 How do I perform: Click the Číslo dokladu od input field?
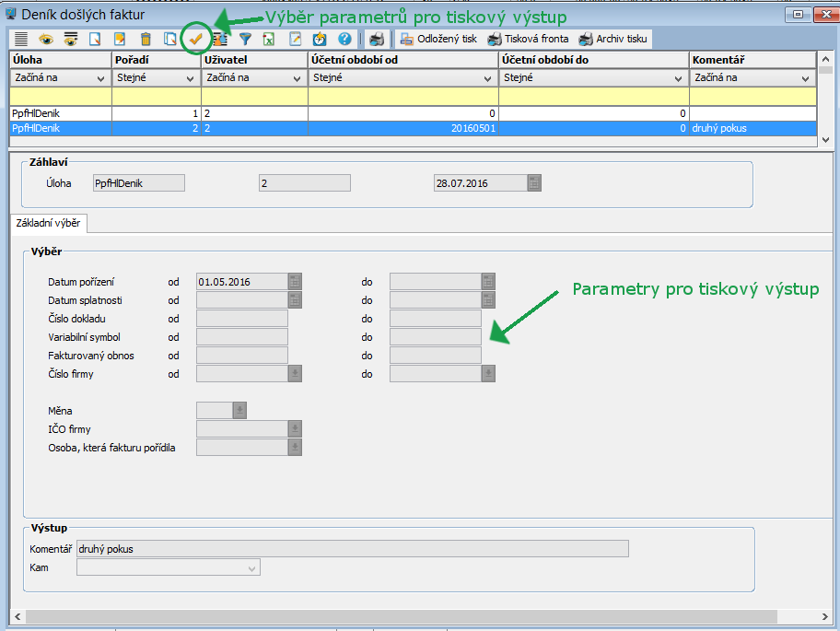(x=242, y=319)
